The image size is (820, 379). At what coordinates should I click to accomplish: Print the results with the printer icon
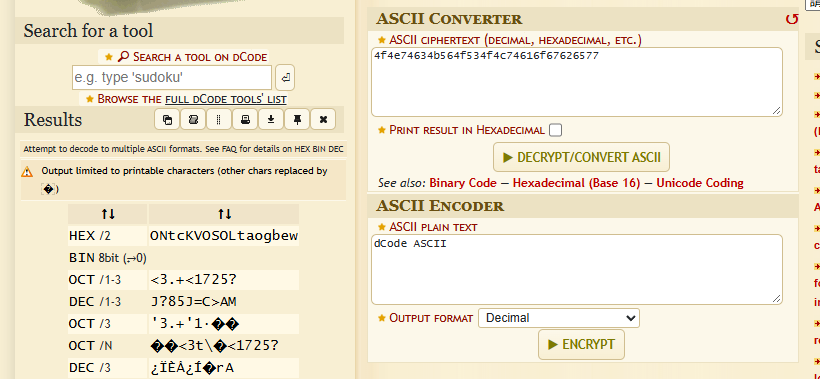click(x=245, y=120)
